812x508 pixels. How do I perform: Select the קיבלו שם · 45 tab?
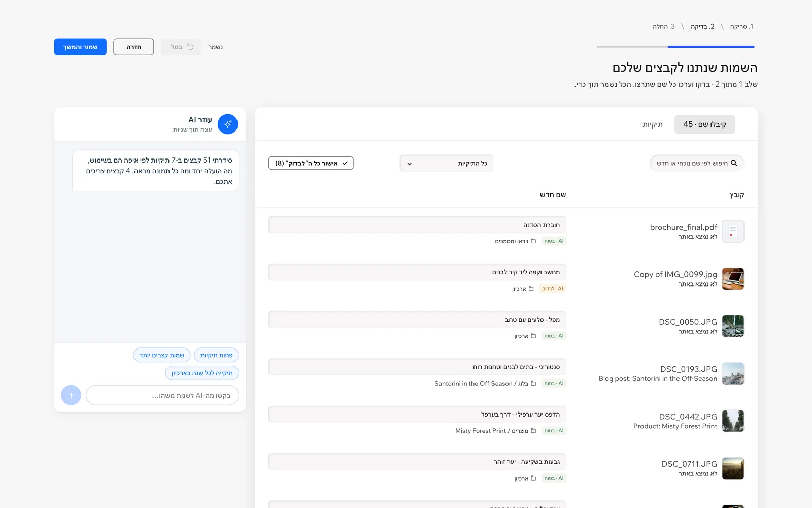click(x=704, y=124)
